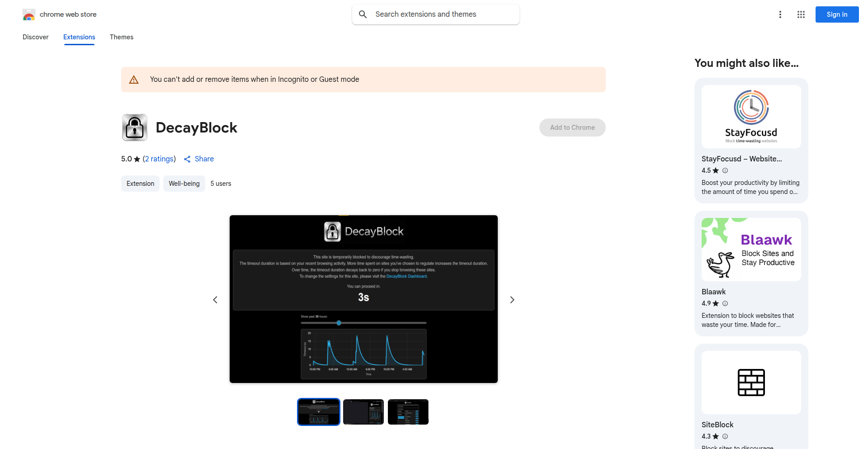Click the Share icon
Viewport: 868px width, 449px height.
coord(187,159)
